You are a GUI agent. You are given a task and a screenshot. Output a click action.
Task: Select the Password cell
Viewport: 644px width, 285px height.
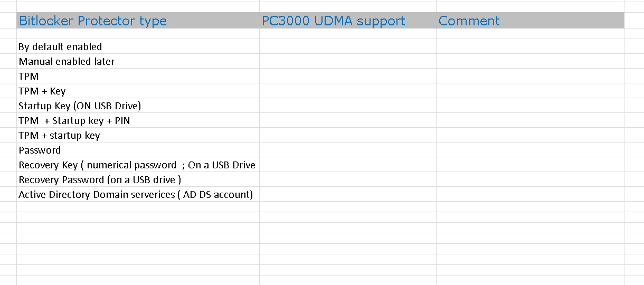[138, 150]
